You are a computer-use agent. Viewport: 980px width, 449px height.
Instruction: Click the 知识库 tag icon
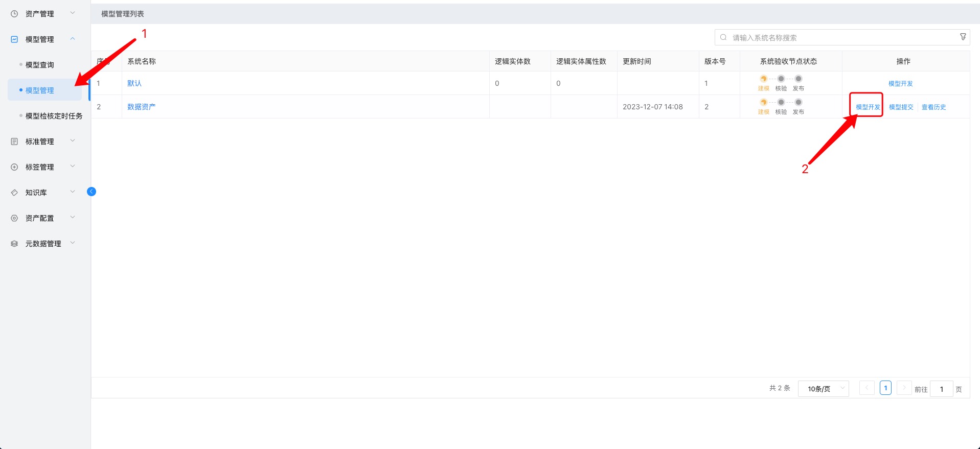[x=14, y=193]
